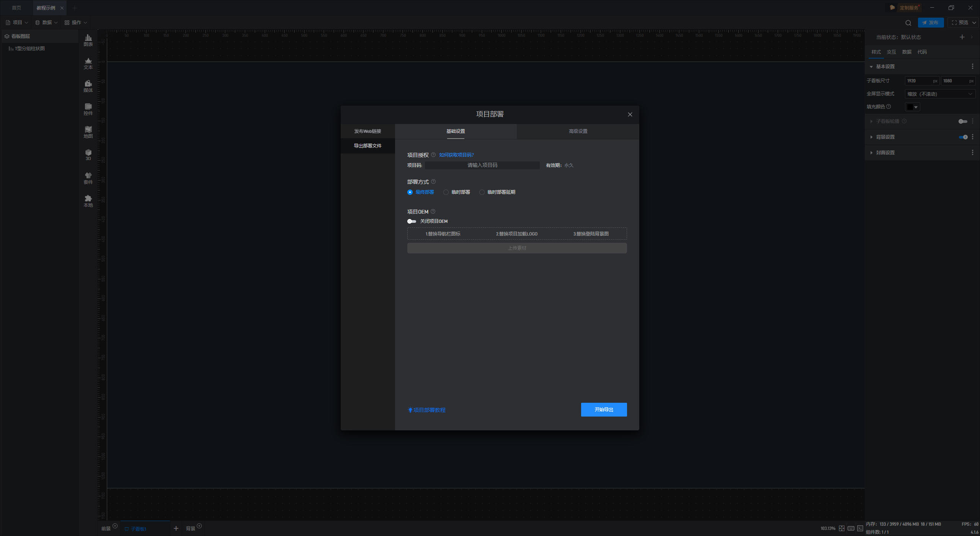Open the 地图 map components icon

(88, 132)
